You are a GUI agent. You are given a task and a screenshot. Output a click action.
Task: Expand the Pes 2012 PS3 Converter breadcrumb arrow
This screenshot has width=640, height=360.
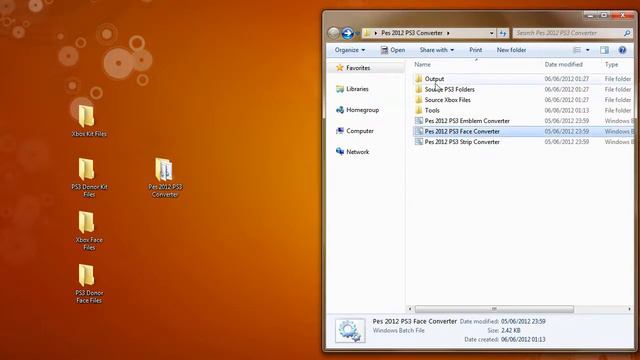448,33
